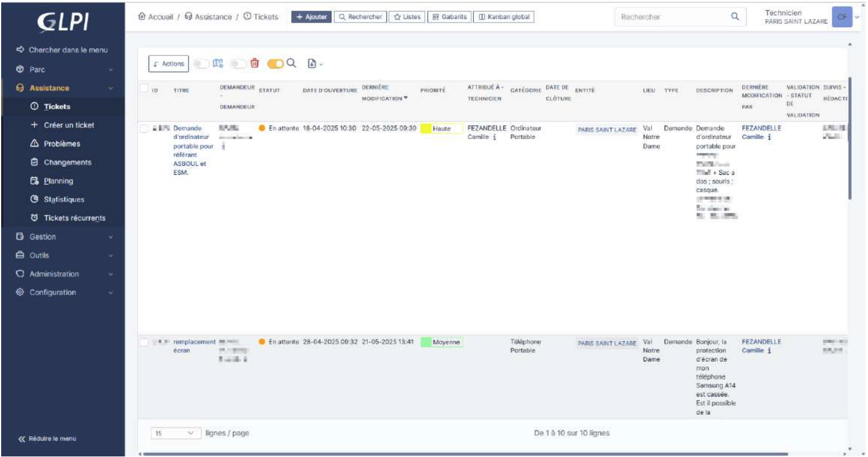
Task: Disable the orange search criteria toggle
Action: [x=275, y=64]
